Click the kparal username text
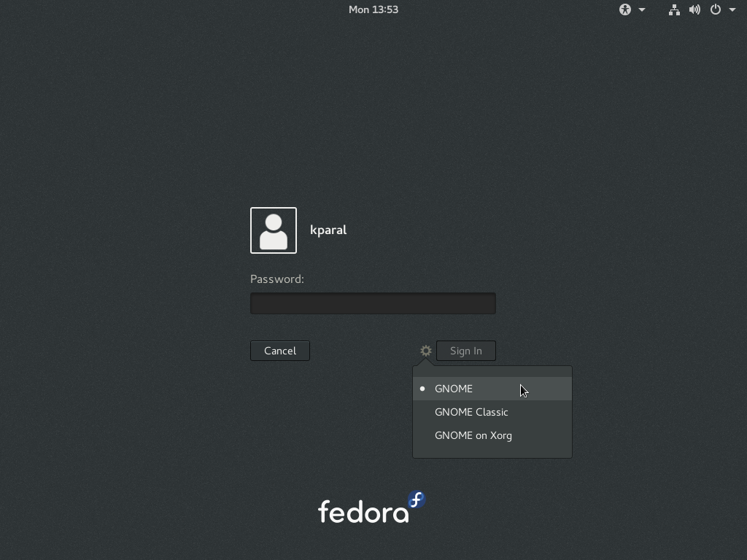 pos(328,230)
